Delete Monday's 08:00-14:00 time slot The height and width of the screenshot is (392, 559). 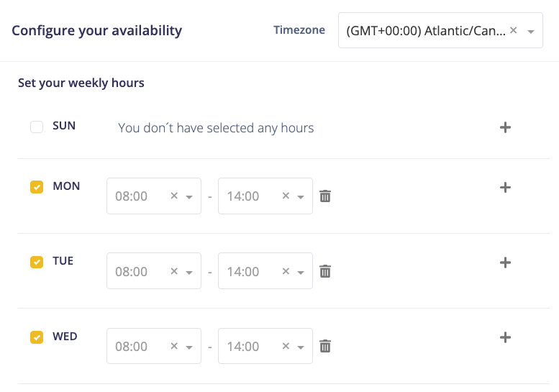point(325,196)
